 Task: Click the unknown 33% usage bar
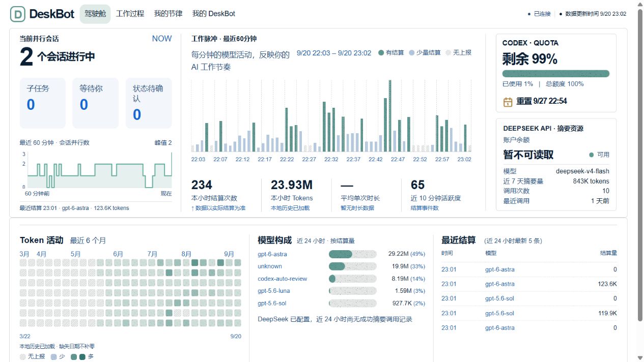(x=353, y=266)
